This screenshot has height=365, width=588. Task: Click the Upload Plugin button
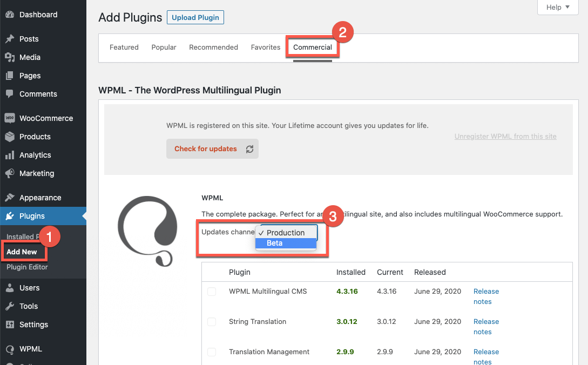195,17
